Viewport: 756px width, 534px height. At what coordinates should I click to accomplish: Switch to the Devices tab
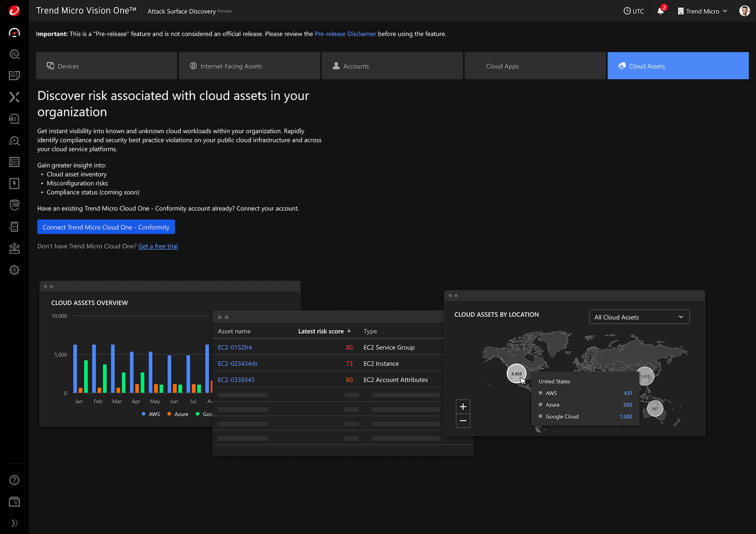pyautogui.click(x=107, y=66)
